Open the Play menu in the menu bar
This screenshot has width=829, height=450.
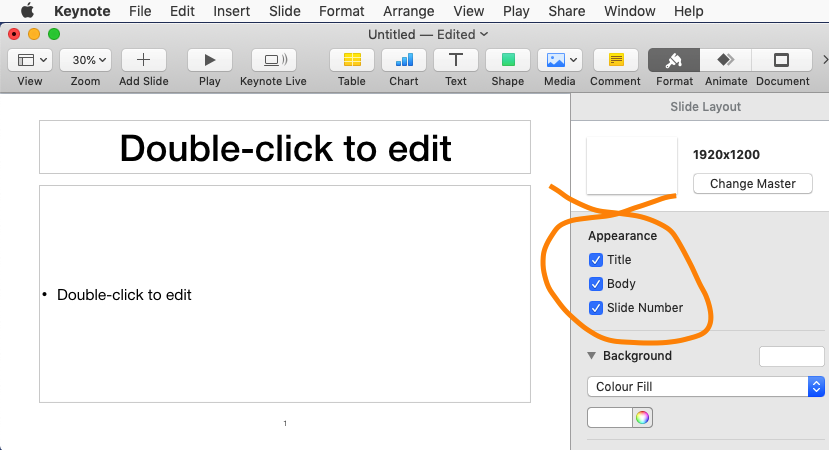[516, 11]
